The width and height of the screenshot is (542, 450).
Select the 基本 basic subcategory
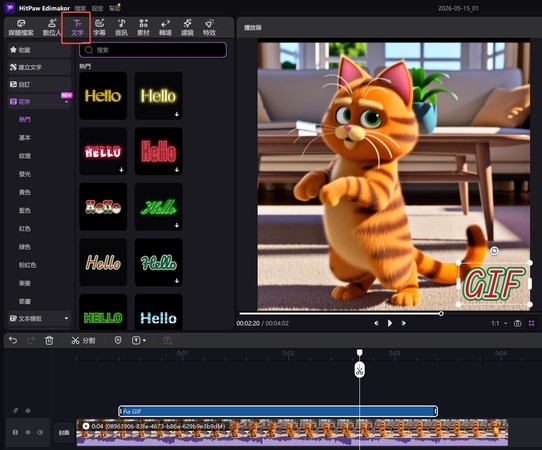point(25,138)
